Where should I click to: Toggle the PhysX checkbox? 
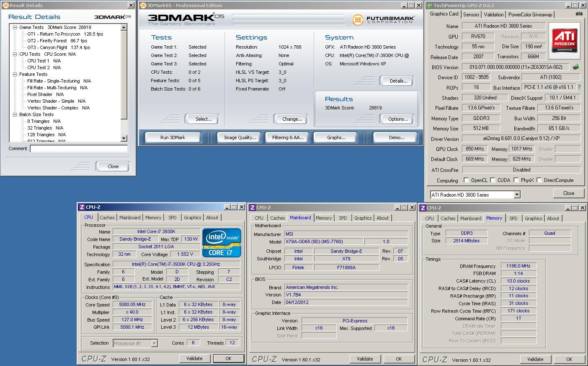pyautogui.click(x=516, y=180)
